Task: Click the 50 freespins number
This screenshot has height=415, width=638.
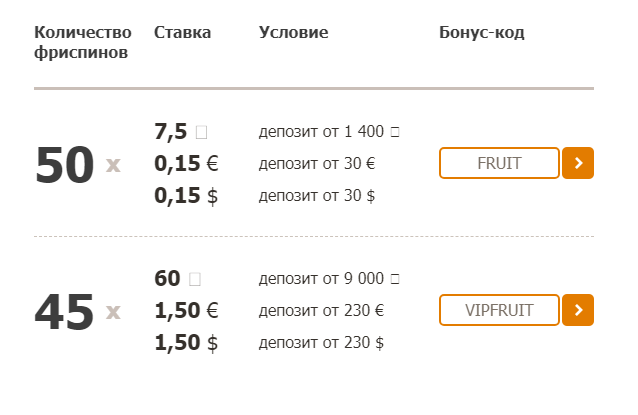Action: [65, 165]
